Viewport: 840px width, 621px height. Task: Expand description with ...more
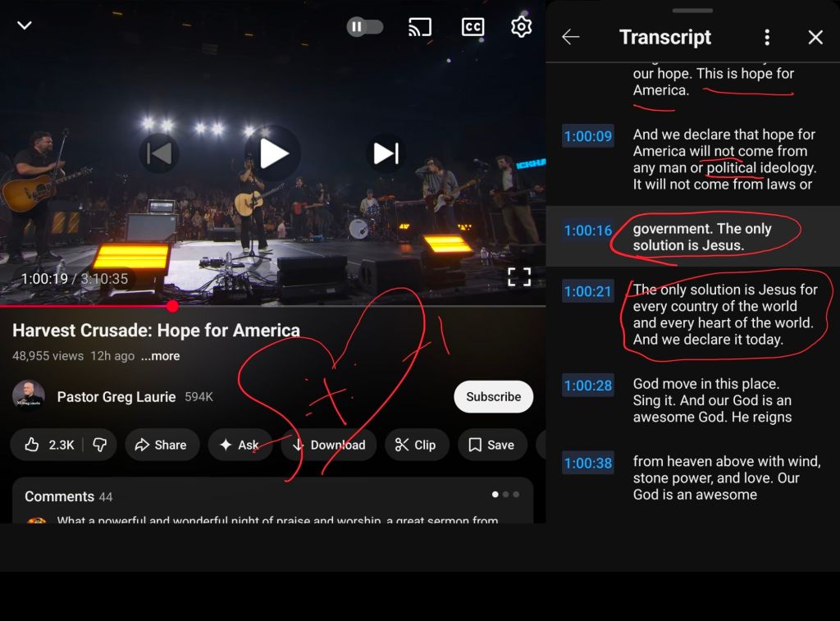pyautogui.click(x=160, y=356)
